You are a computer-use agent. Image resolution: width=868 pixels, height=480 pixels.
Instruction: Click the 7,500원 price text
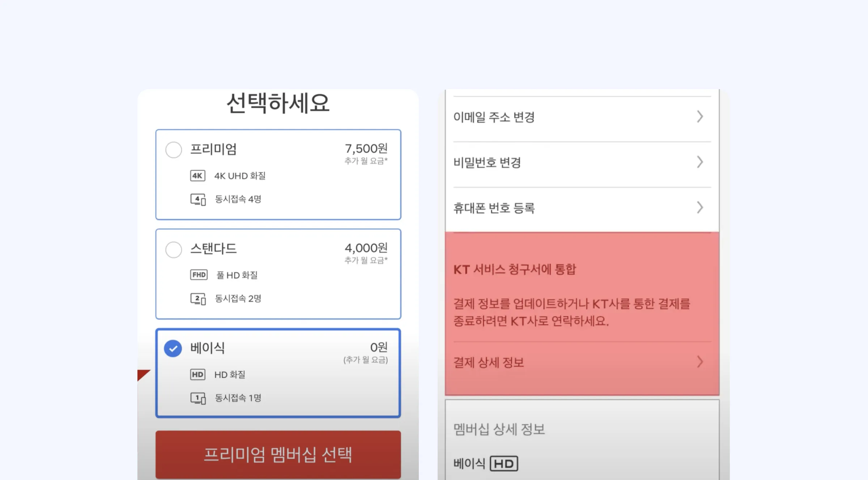tap(366, 148)
